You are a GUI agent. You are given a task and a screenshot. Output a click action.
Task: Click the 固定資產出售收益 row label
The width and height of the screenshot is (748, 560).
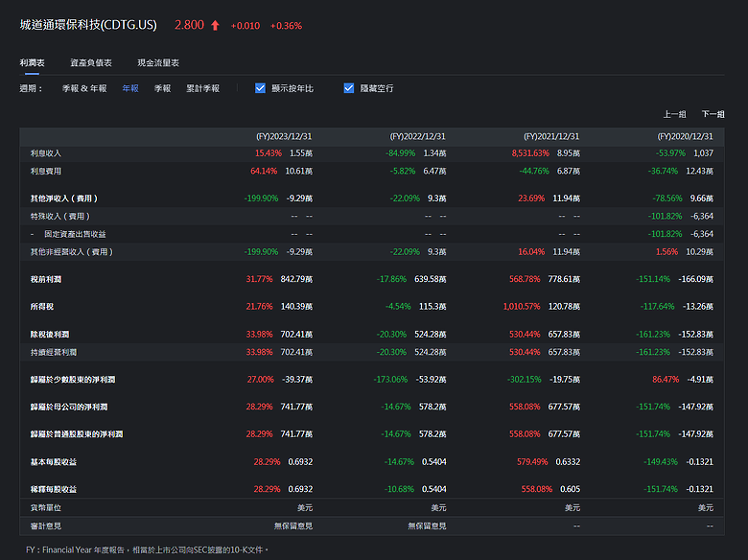click(x=75, y=234)
